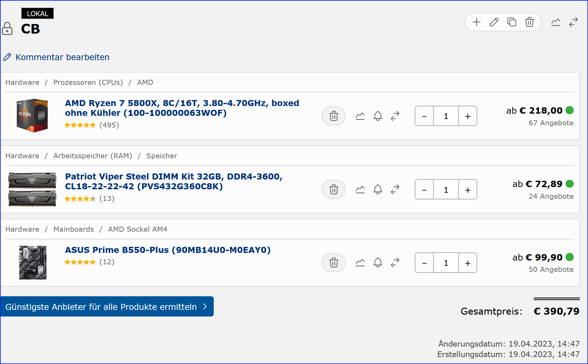
Task: Open Prozessoren (CPUs) breadcrumb
Action: coord(88,82)
